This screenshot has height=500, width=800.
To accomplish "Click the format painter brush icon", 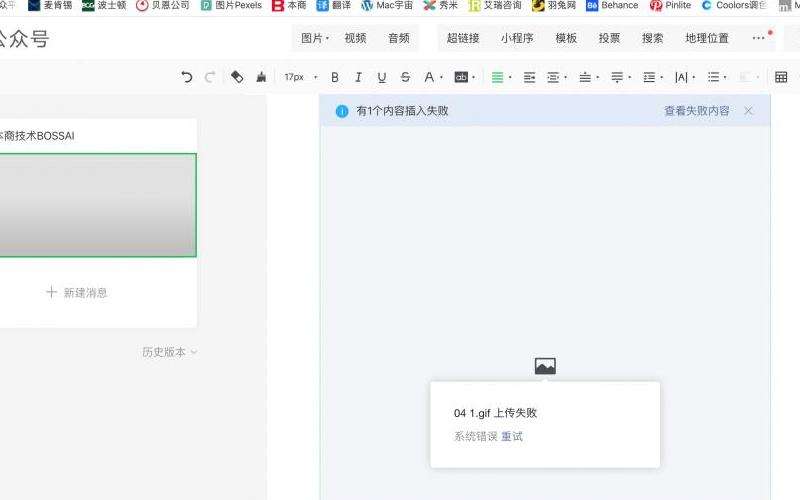I will [x=261, y=77].
